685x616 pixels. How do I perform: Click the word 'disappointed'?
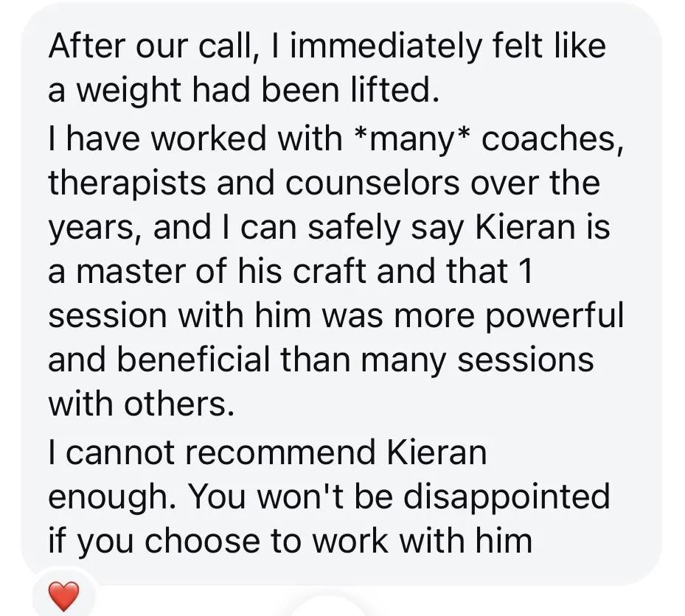[506, 498]
